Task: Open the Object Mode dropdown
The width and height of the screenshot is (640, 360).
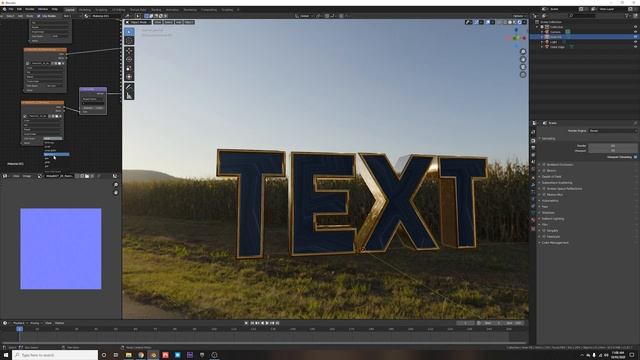Action: (x=138, y=22)
